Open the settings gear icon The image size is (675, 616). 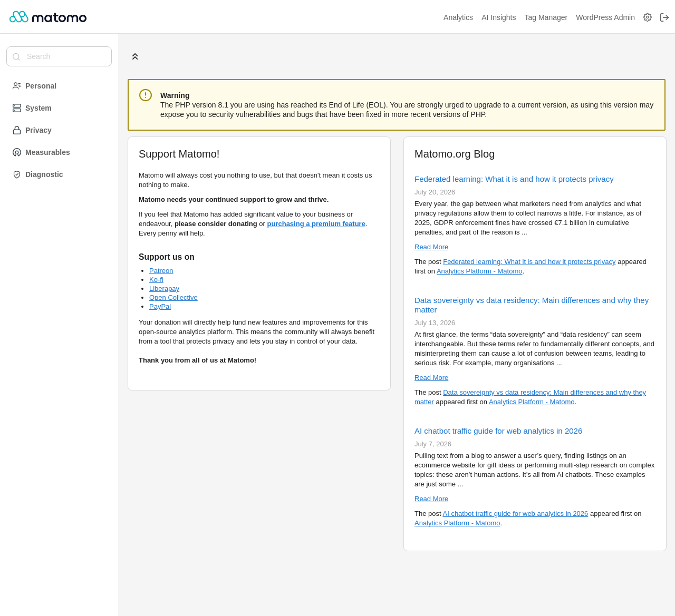tap(648, 17)
